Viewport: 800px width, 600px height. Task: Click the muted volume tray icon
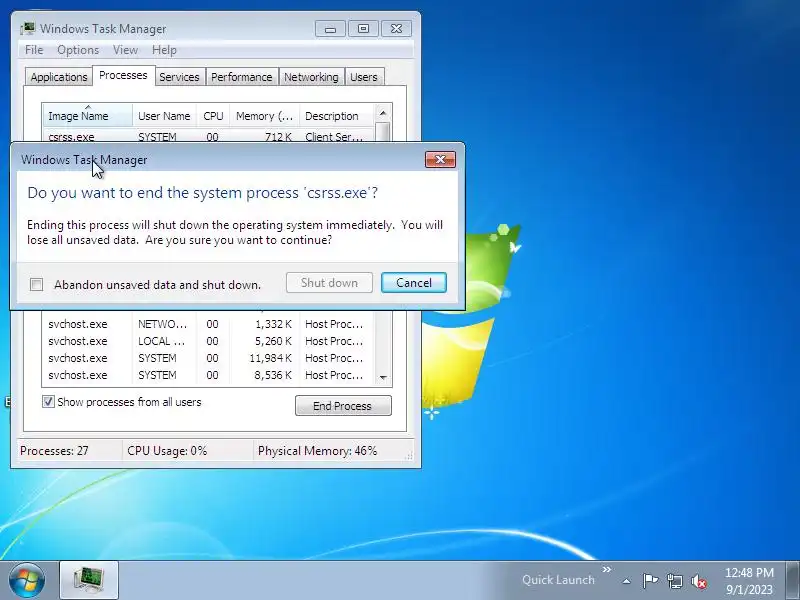coord(699,581)
